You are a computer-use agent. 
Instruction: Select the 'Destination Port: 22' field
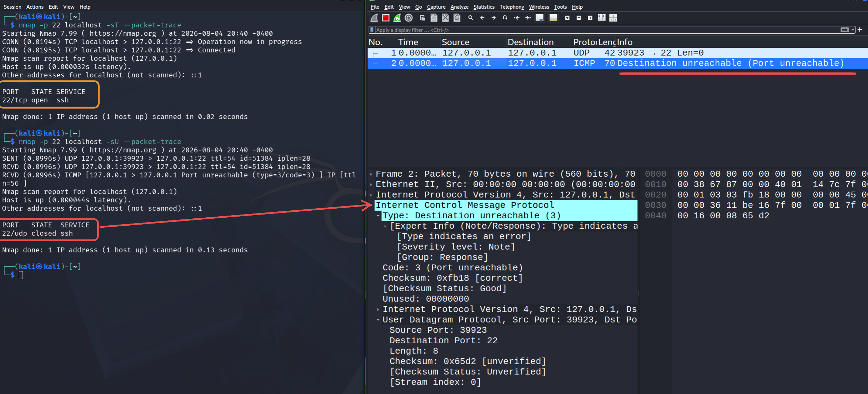pos(444,341)
